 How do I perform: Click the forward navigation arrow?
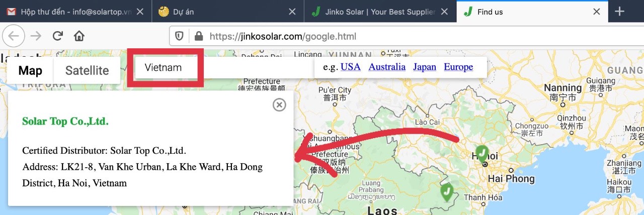(x=36, y=36)
